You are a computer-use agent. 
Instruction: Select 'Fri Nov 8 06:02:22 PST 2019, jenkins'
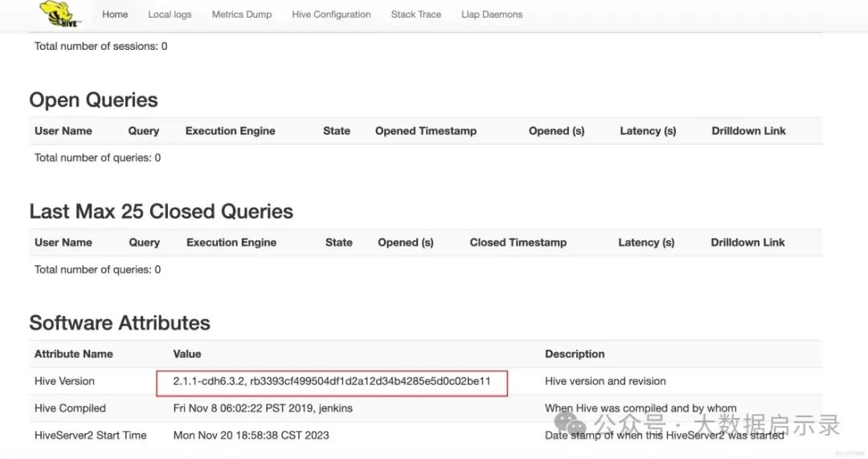(x=262, y=408)
